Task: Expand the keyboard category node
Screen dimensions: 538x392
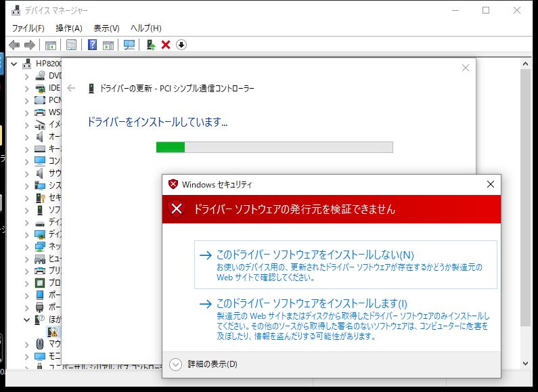Action: pyautogui.click(x=27, y=149)
